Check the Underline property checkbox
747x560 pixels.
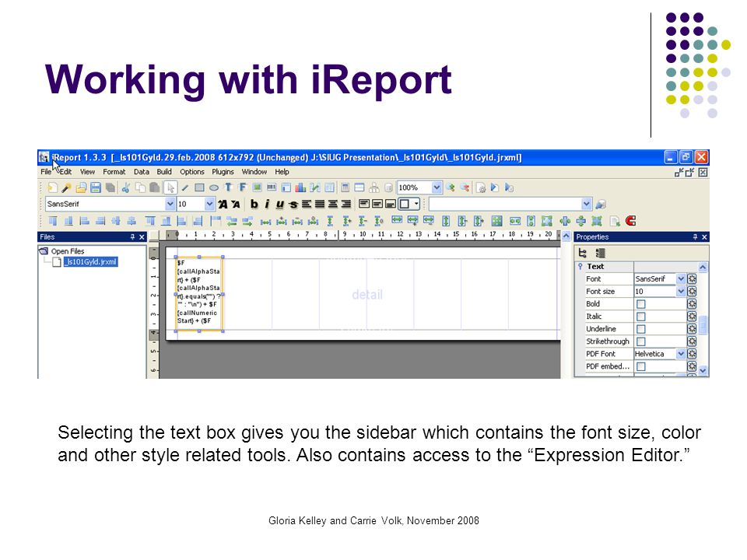click(x=641, y=329)
